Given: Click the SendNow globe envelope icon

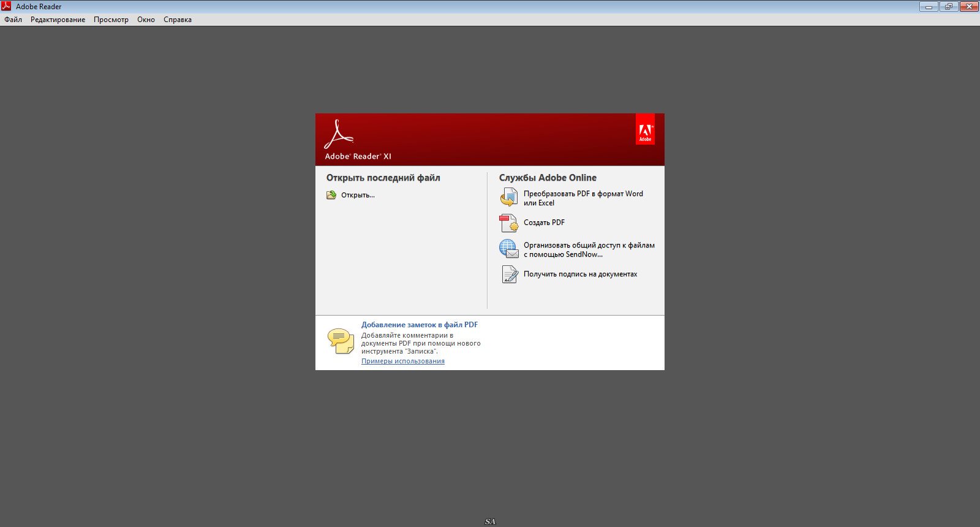Looking at the screenshot, I should [509, 249].
